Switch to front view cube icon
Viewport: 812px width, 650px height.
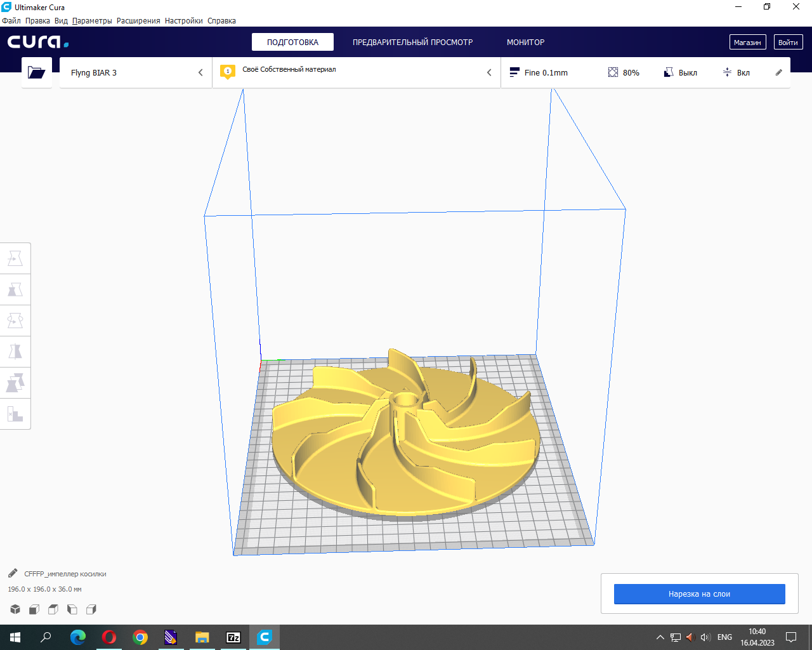[34, 609]
